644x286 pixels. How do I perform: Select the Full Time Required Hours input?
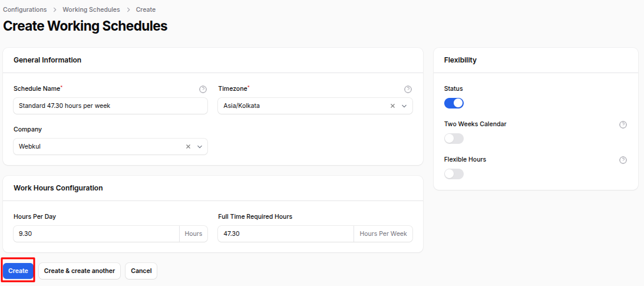286,234
